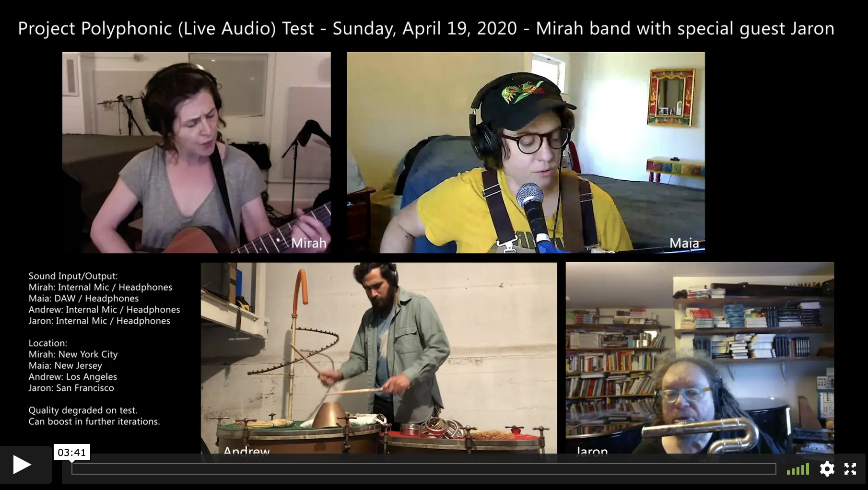868x490 pixels.
Task: Open the video settings gear
Action: pos(827,469)
